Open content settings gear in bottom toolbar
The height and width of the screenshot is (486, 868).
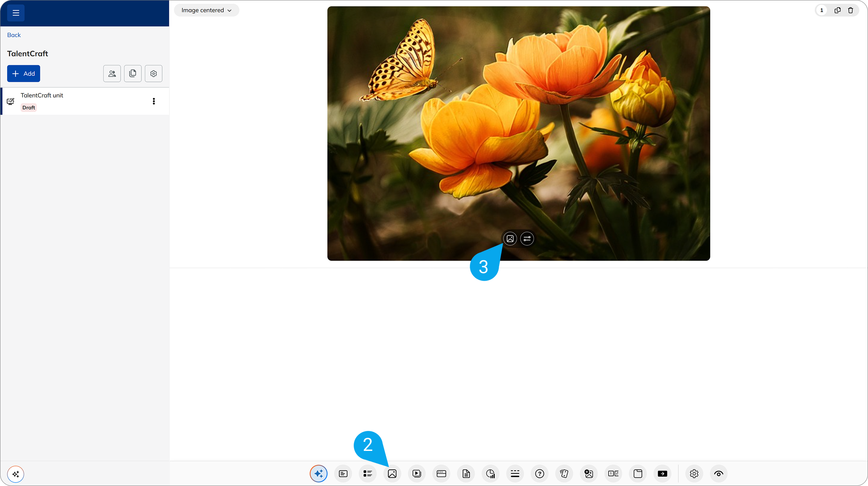[x=694, y=474]
